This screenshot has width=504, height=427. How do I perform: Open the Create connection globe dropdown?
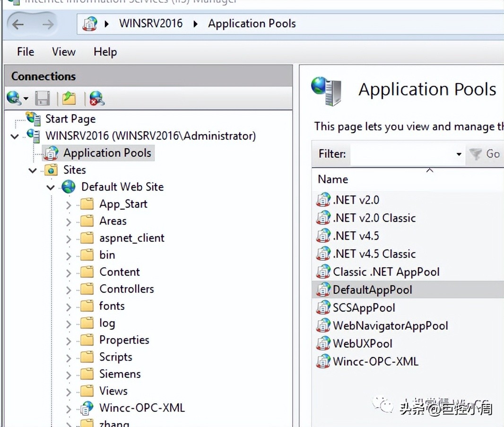click(x=26, y=99)
